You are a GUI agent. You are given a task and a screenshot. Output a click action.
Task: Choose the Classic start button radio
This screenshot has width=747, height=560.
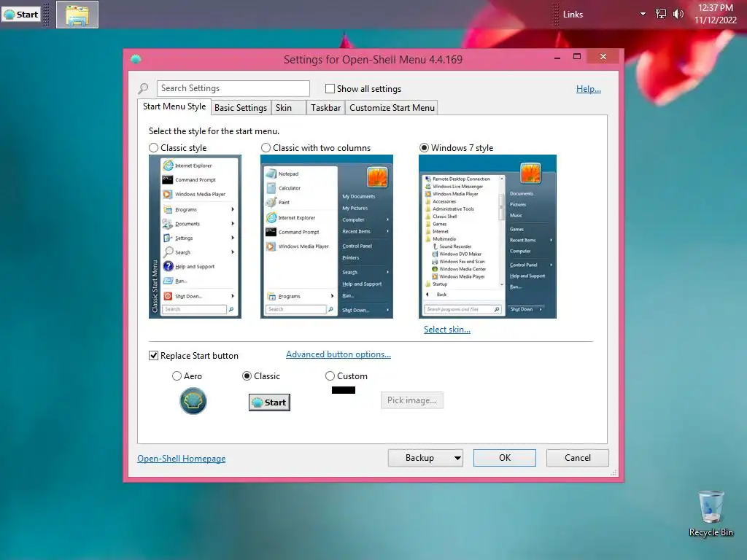247,376
